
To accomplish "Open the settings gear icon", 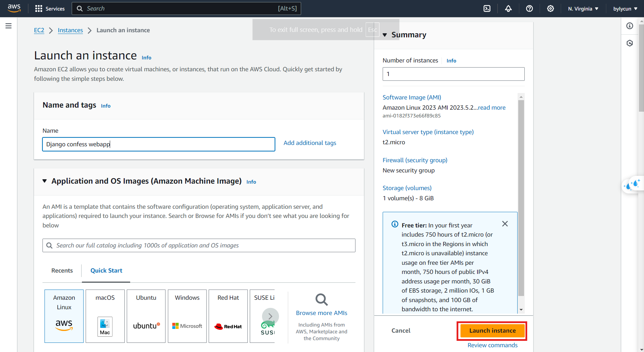I will click(x=550, y=8).
